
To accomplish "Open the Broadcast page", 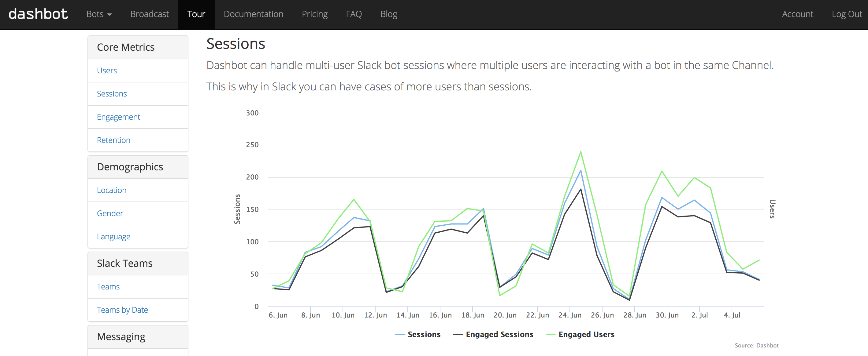I will pos(149,14).
